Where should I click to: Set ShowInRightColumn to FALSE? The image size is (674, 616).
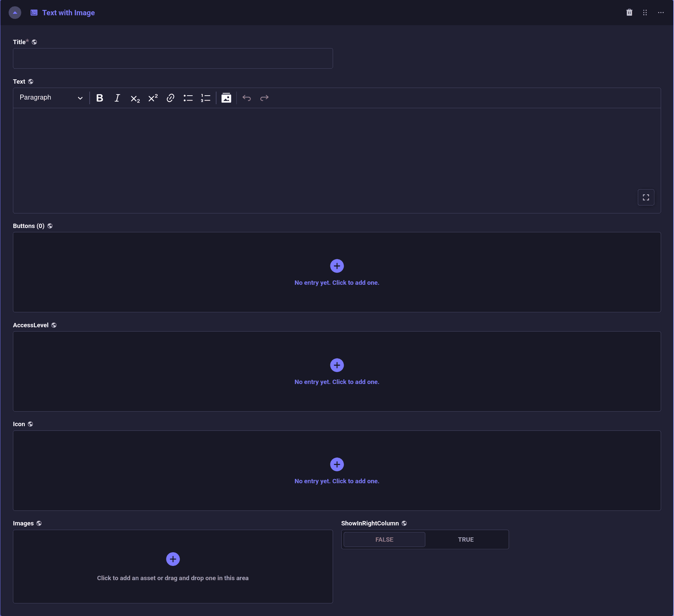click(384, 539)
